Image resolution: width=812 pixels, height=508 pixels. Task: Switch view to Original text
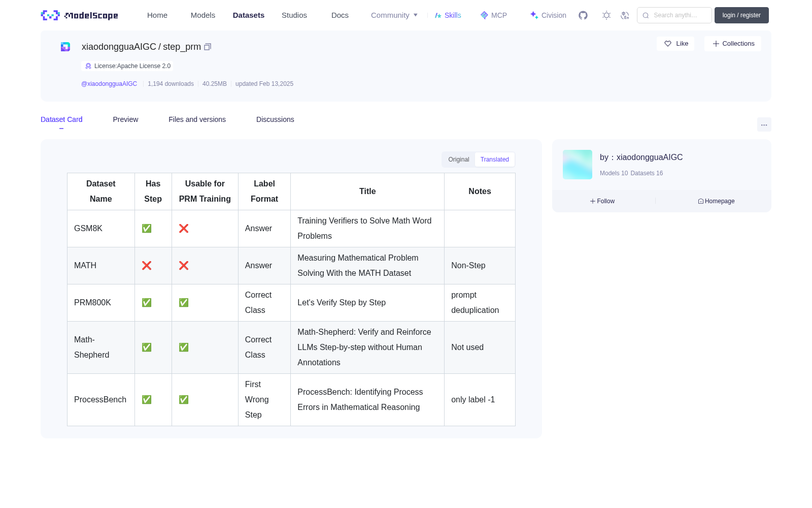459,160
